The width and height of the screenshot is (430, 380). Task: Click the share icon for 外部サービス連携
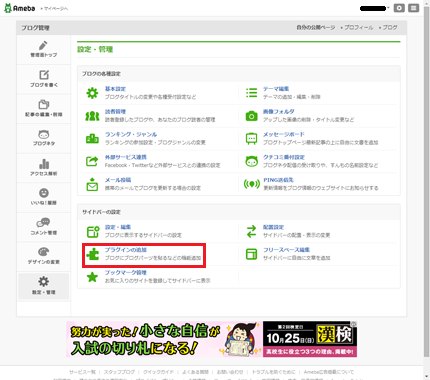click(92, 161)
